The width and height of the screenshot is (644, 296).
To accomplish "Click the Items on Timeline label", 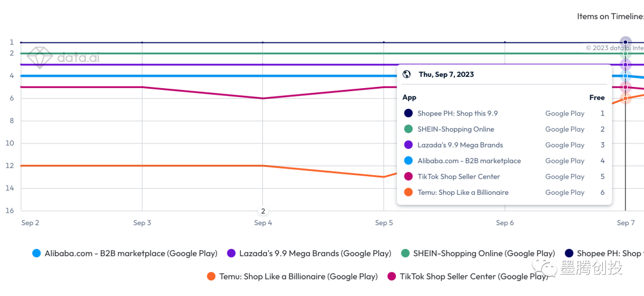I will (x=609, y=17).
